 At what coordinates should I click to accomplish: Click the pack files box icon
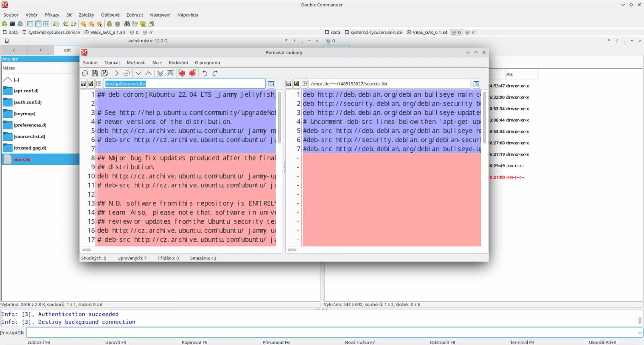click(109, 24)
